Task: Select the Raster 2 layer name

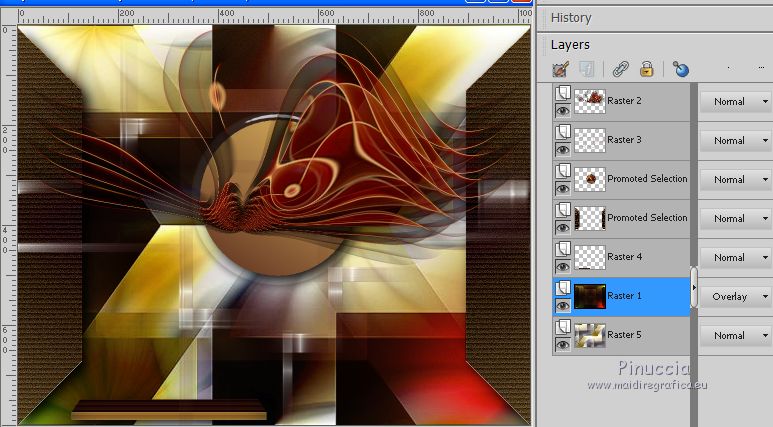Action: (624, 101)
